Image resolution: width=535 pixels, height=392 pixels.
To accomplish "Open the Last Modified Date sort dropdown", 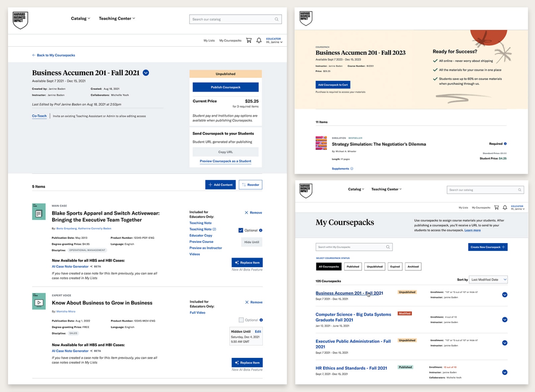I will [x=488, y=280].
